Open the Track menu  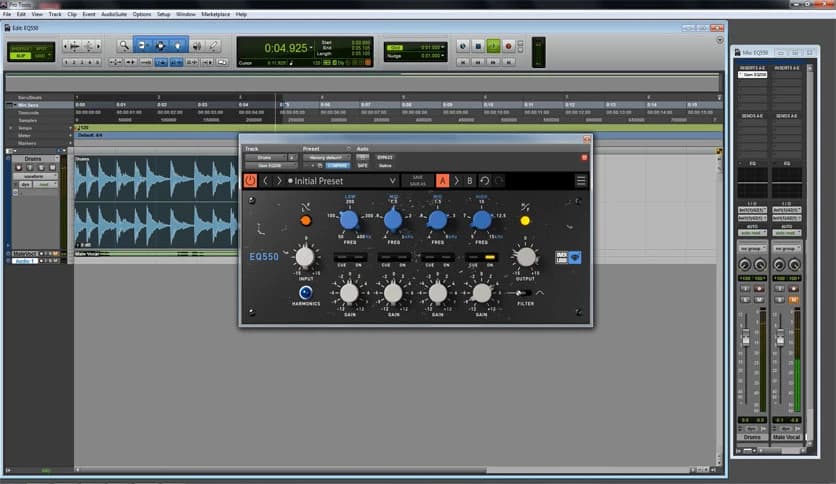click(x=55, y=14)
